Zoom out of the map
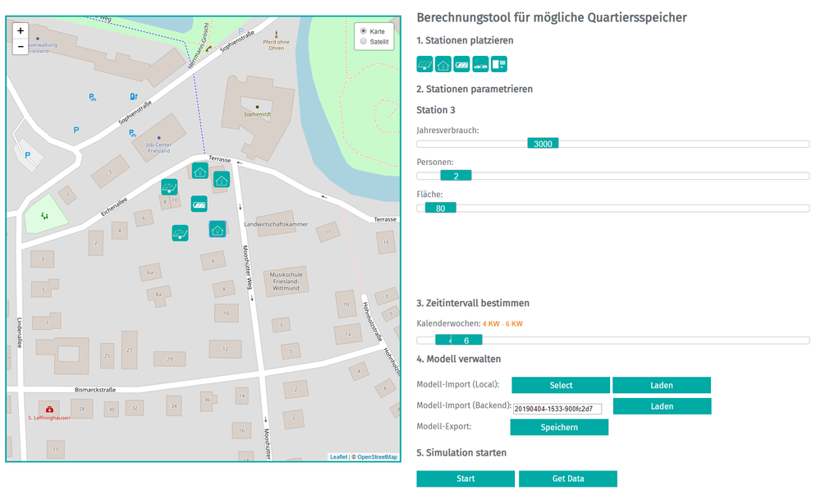The height and width of the screenshot is (504, 821). click(x=21, y=46)
